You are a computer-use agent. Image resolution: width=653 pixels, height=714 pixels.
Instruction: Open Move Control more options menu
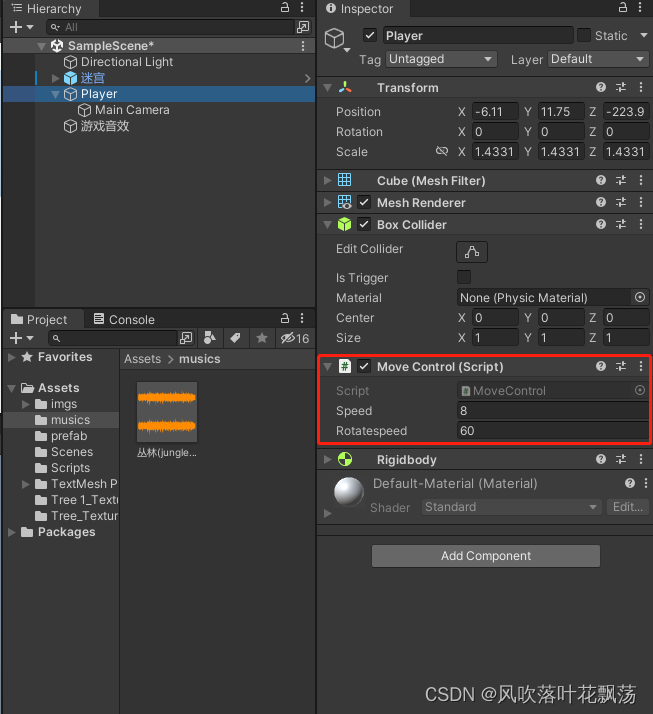641,366
